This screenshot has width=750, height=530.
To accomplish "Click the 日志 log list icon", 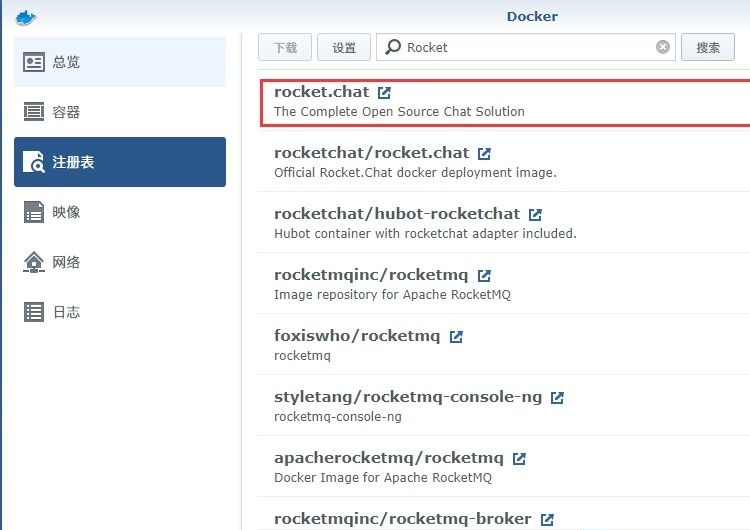I will (34, 312).
